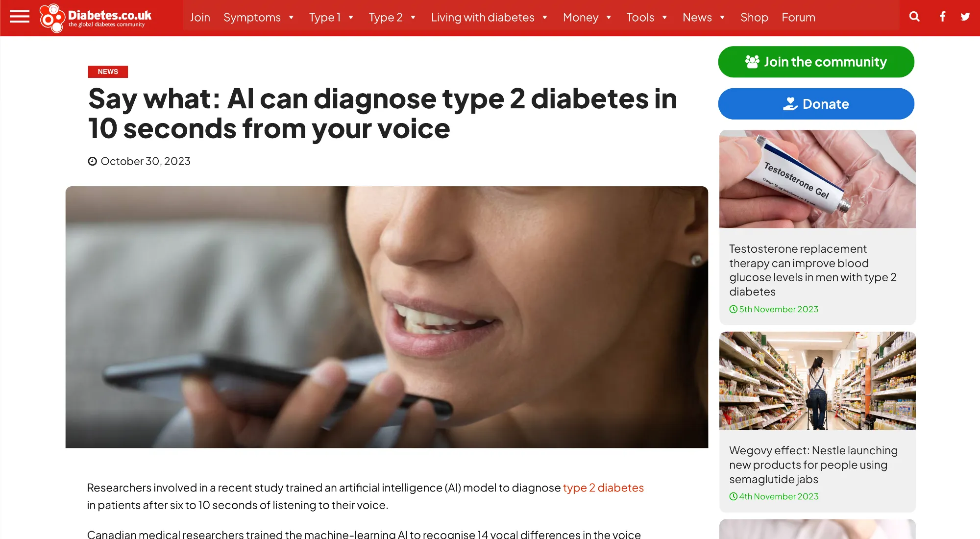Open the Testosterone Gel article thumbnail
This screenshot has width=980, height=539.
tap(817, 179)
